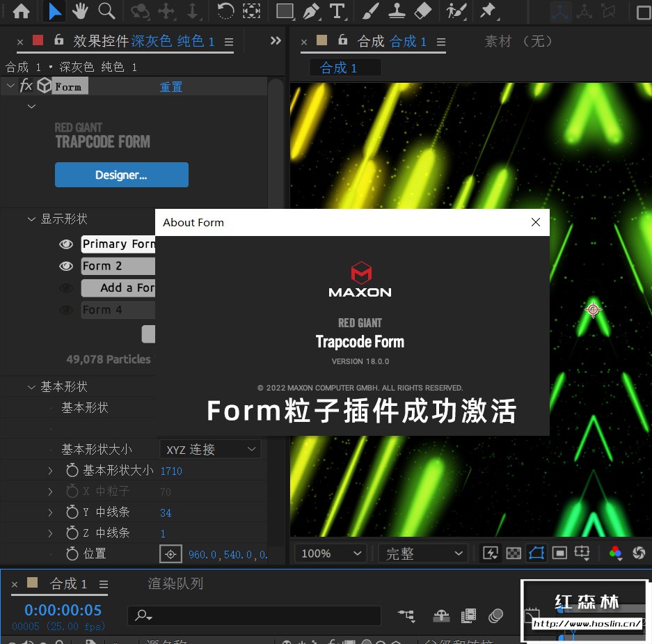Select the Clone Stamp tool
Viewport: 652px width, 644px height.
(x=397, y=11)
